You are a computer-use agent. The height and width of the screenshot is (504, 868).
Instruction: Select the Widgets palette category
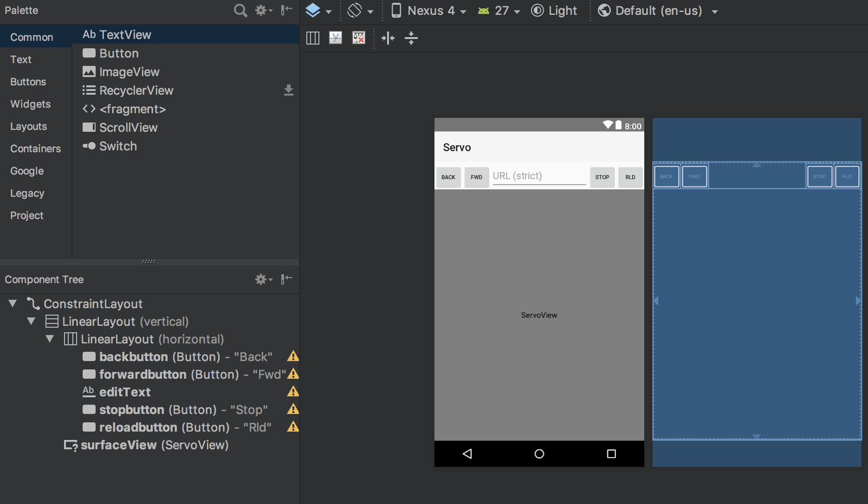pos(30,104)
